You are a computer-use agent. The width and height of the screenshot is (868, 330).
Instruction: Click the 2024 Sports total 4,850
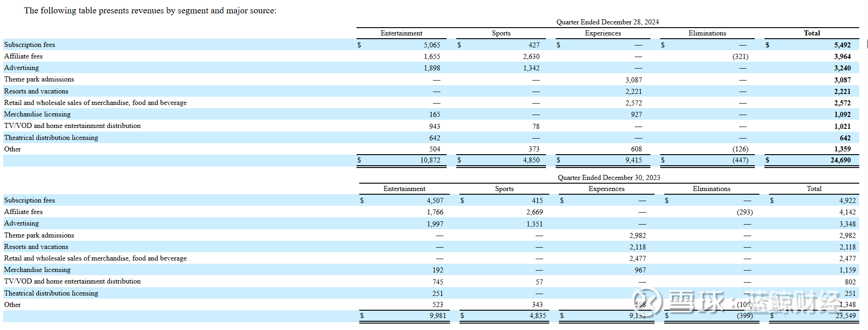tap(531, 160)
